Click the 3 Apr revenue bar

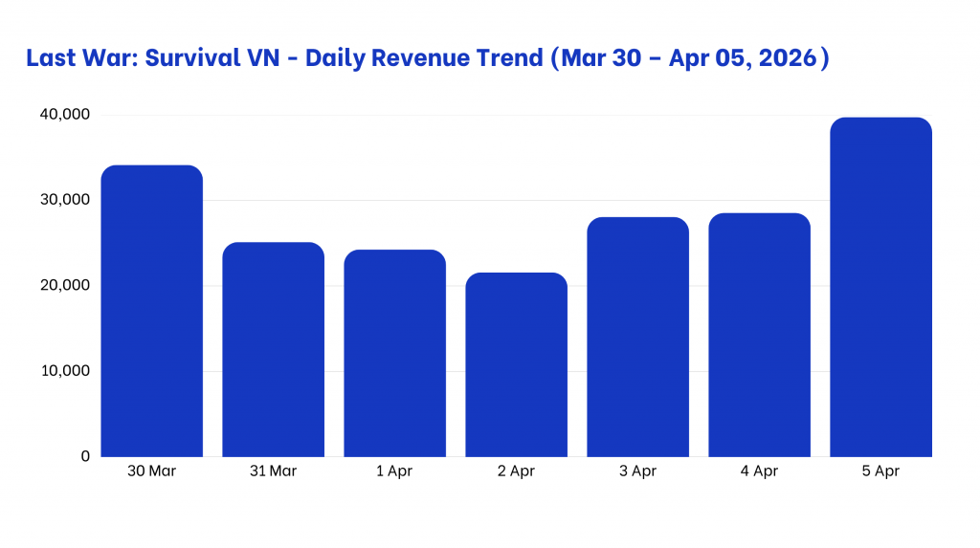[x=637, y=337]
